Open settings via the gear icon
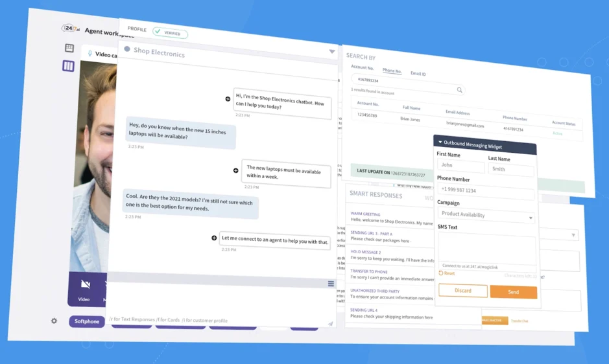 [54, 321]
